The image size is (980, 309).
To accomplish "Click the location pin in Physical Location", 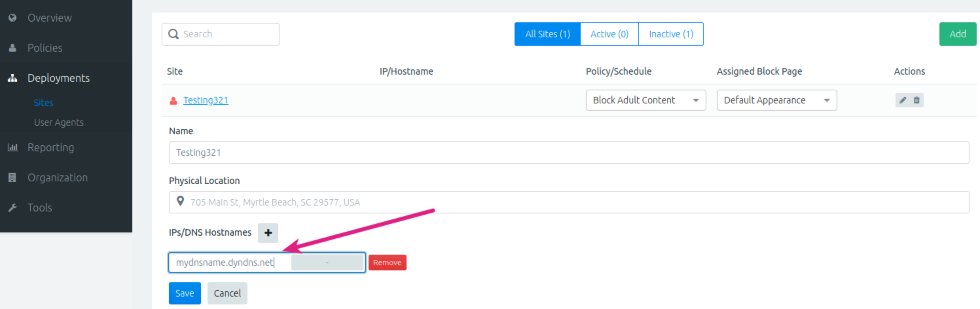I will [180, 202].
